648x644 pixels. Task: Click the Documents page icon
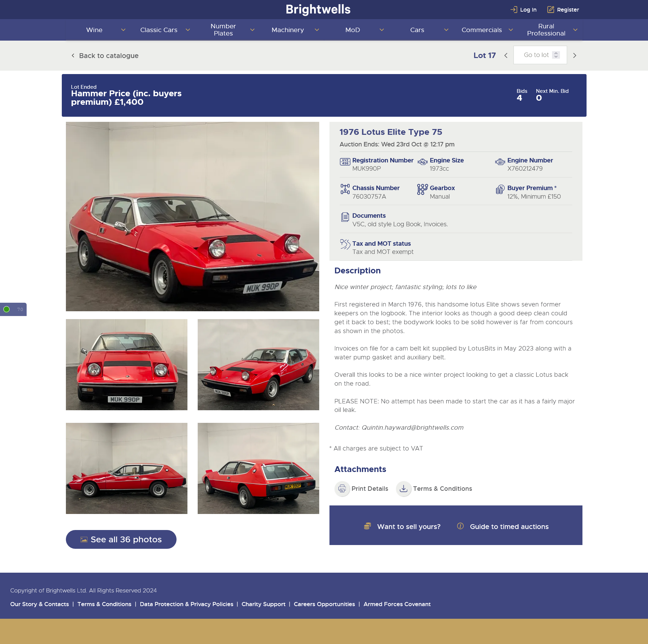coord(345,217)
